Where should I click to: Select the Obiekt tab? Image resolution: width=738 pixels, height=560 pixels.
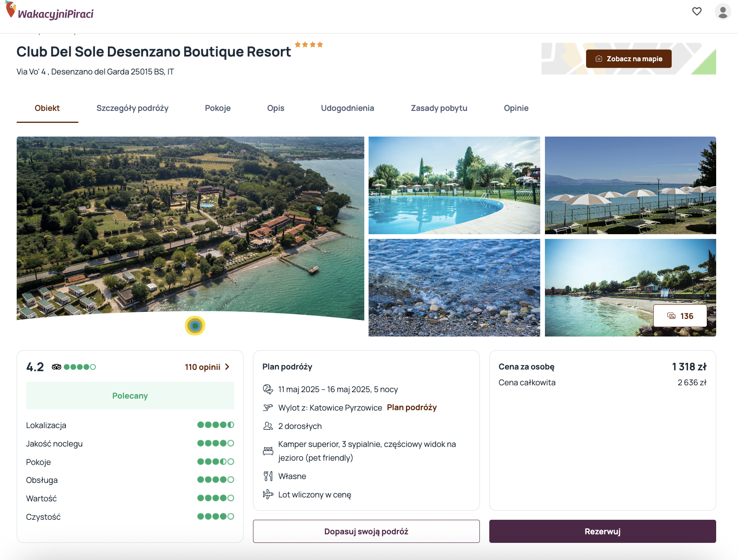pos(47,108)
